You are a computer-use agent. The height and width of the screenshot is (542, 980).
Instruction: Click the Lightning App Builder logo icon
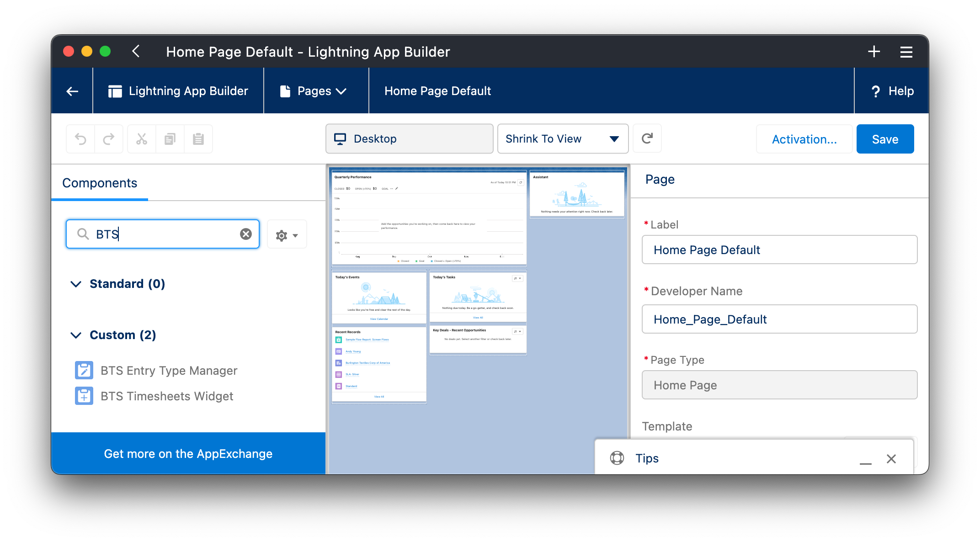115,91
